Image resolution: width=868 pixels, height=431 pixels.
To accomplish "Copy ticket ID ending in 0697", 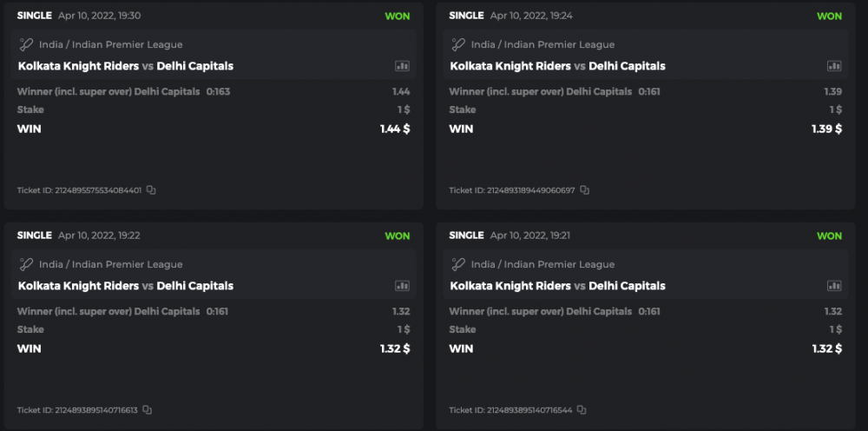I will tap(584, 190).
